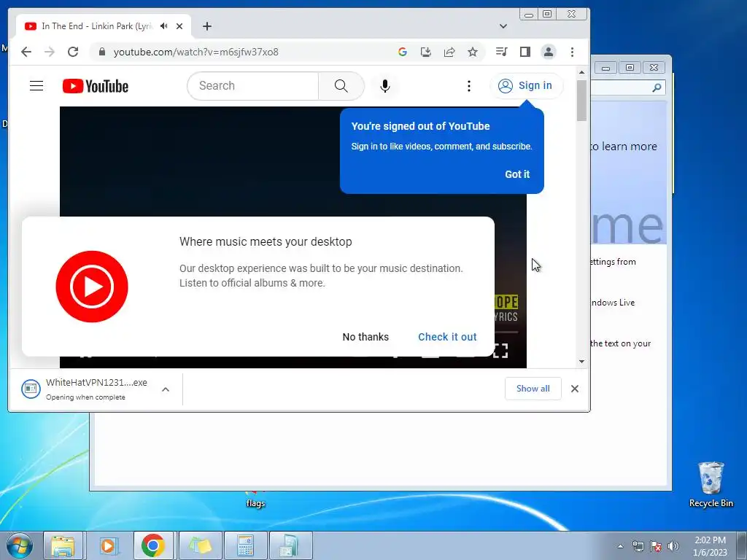Screen dimensions: 747x560
Task: Open the Windows Start button
Action: (19, 545)
